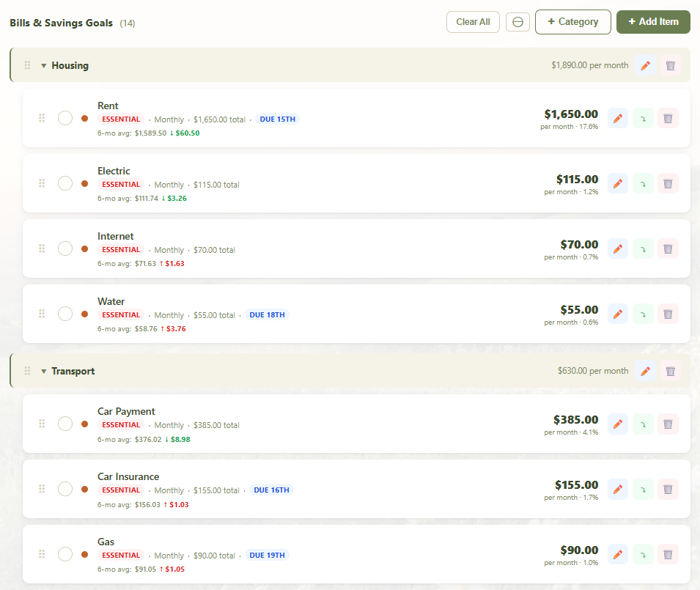
Task: Click the ESSENTIAL tag on Internet row
Action: (x=121, y=249)
